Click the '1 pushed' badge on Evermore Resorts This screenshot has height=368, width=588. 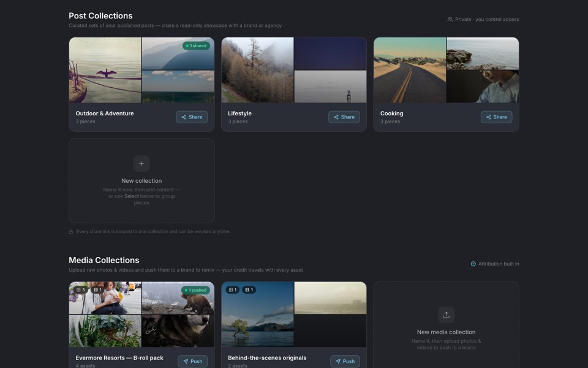[x=196, y=290]
